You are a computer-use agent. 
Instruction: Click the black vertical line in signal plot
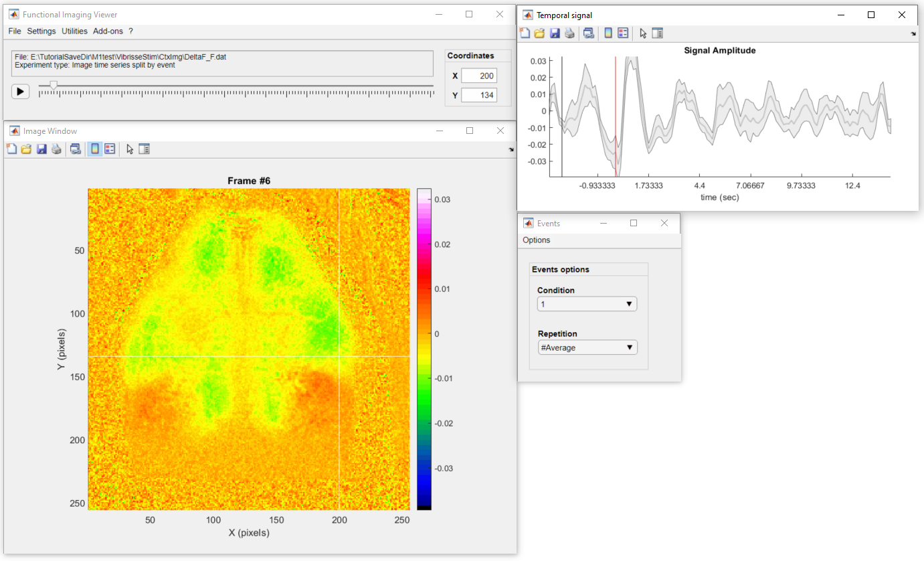click(562, 117)
